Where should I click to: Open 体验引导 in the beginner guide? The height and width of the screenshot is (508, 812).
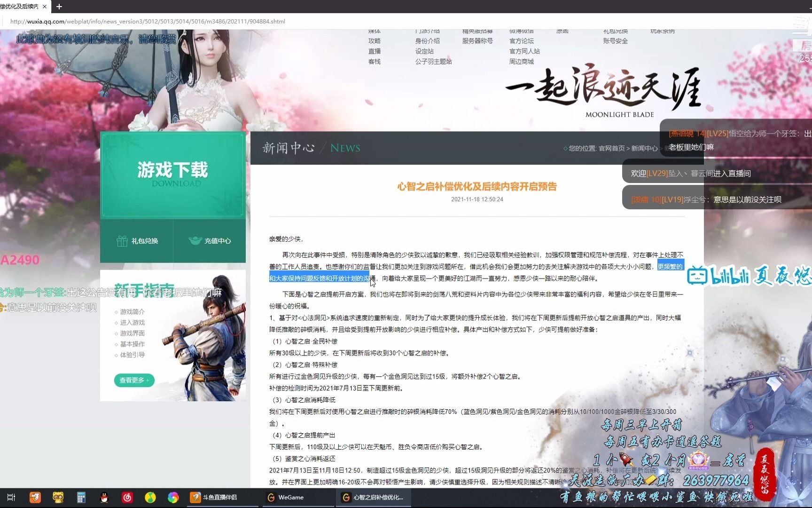click(x=132, y=355)
